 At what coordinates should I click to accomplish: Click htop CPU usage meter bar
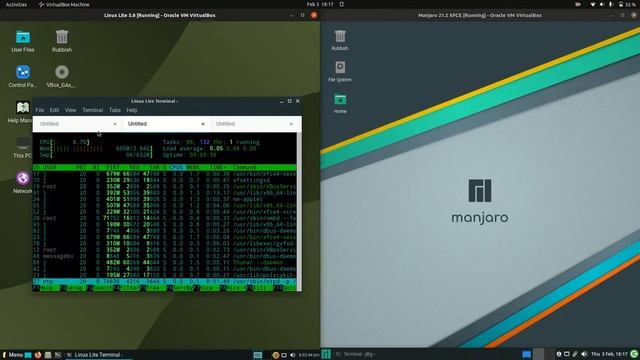pos(64,142)
